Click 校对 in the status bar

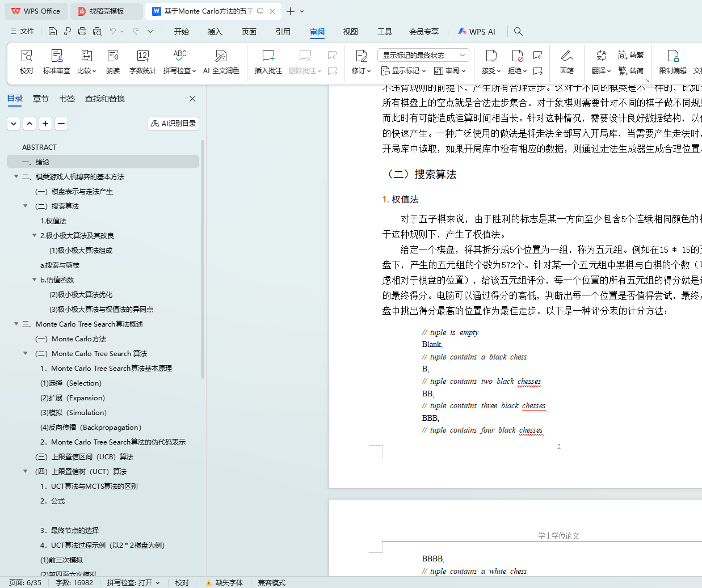tap(182, 582)
